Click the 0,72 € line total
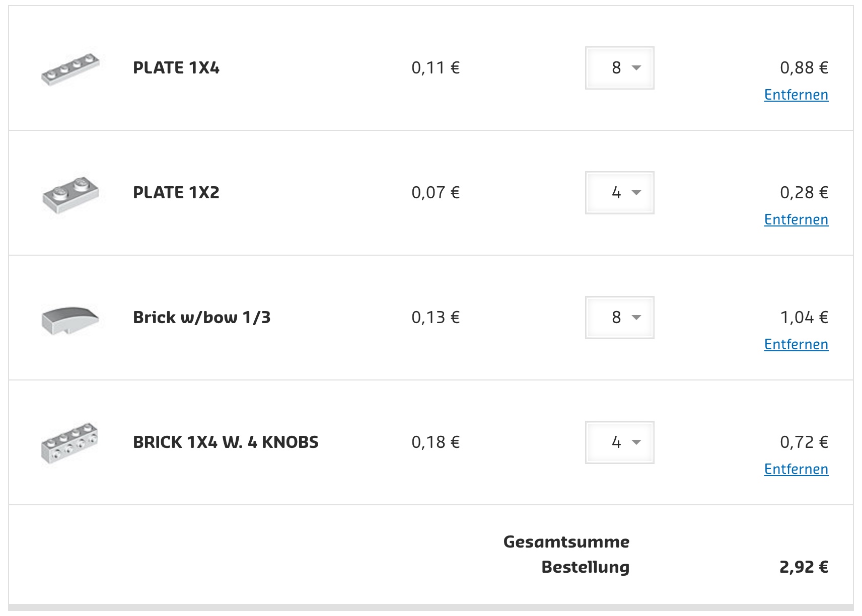862x616 pixels. pos(804,442)
